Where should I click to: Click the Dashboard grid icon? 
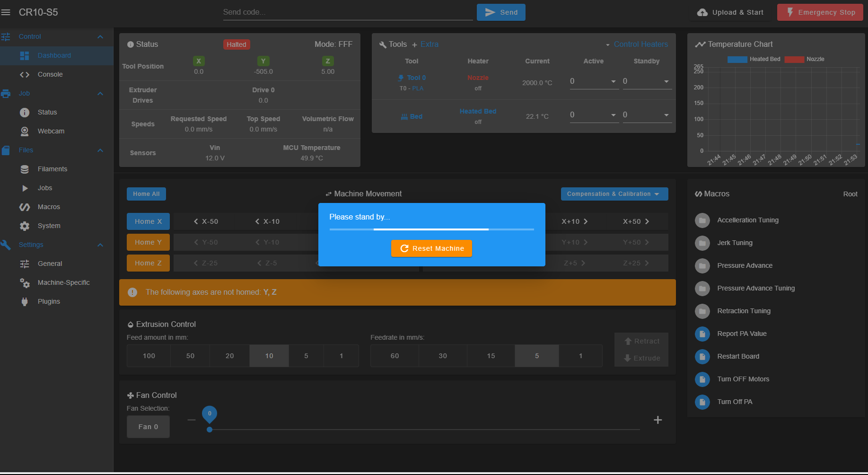[x=25, y=55]
